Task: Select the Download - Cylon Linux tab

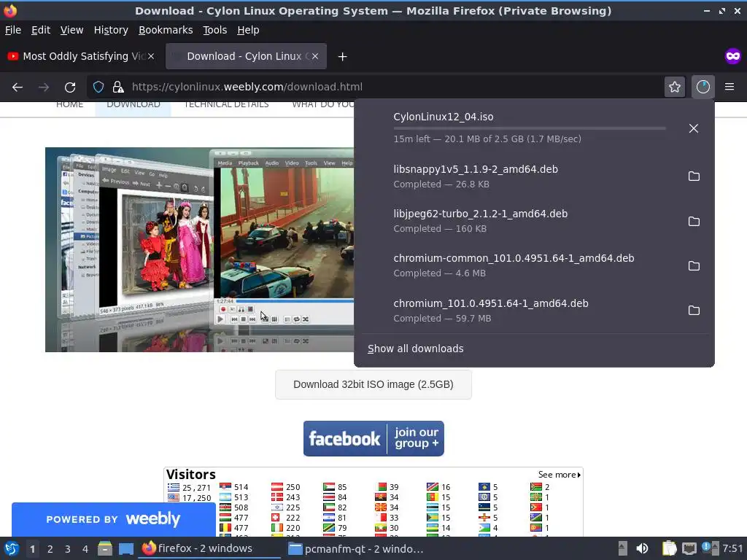Action: pyautogui.click(x=246, y=56)
